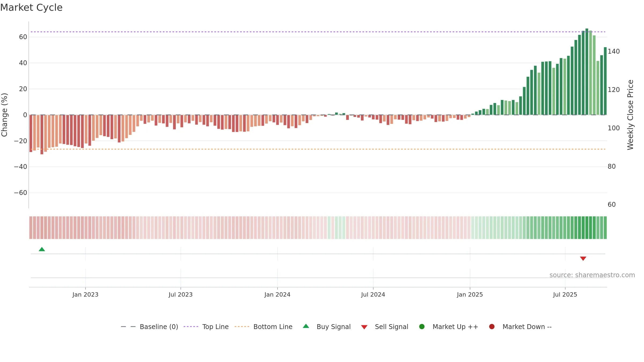This screenshot has height=362, width=644.
Task: Click the 80 tick on price axis
Action: click(x=612, y=167)
